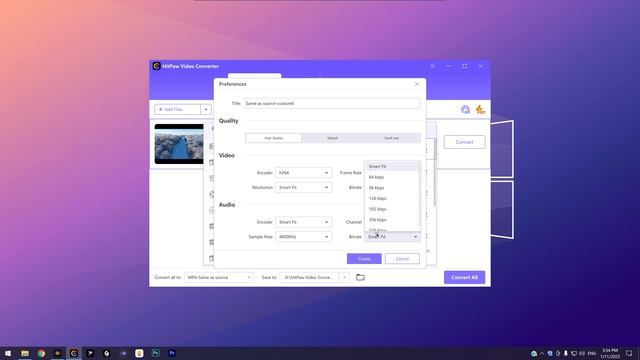Launch Chrome from the taskbar

click(41, 353)
